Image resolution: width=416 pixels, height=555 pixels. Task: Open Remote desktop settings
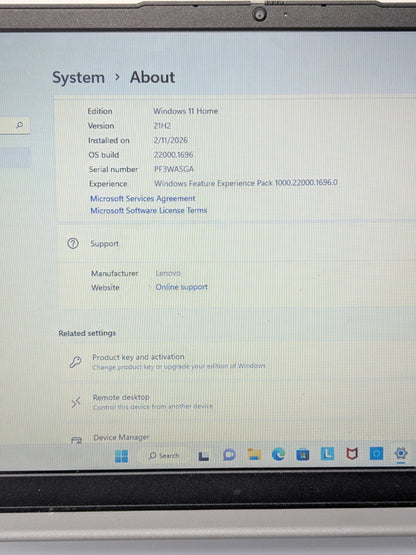[237, 402]
